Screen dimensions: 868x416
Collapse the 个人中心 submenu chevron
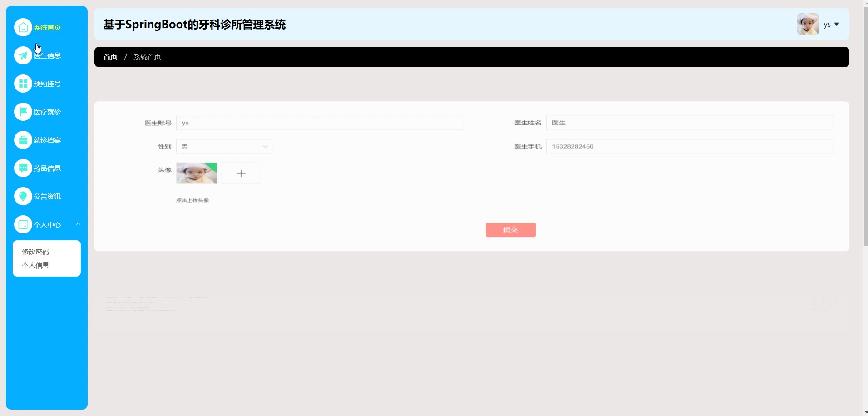[78, 224]
